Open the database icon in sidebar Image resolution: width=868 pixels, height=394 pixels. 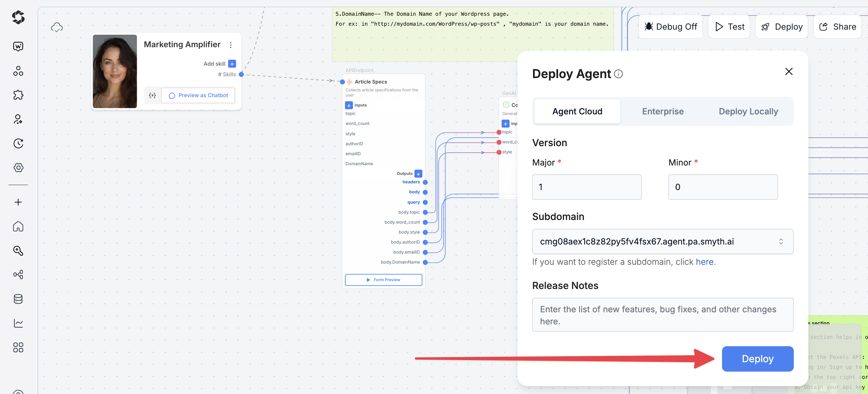18,299
